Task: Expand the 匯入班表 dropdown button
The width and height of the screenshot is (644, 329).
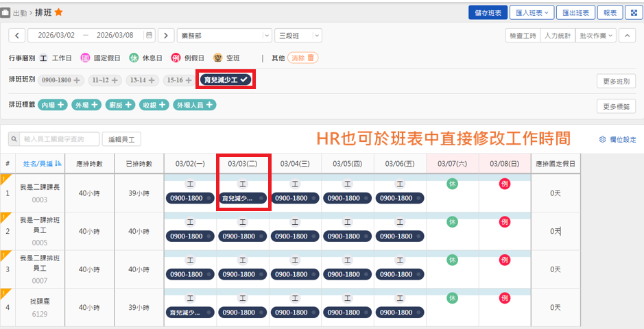Action: coord(532,12)
